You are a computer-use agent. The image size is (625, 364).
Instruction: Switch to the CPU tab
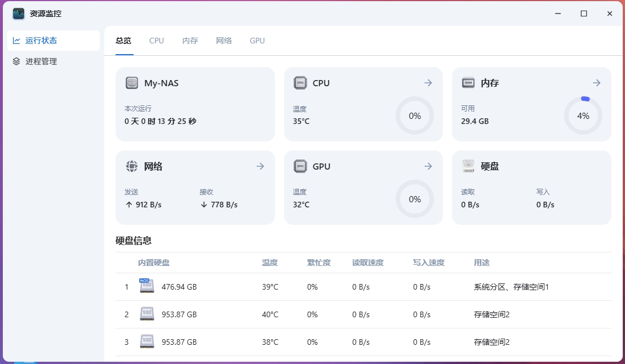coord(157,41)
